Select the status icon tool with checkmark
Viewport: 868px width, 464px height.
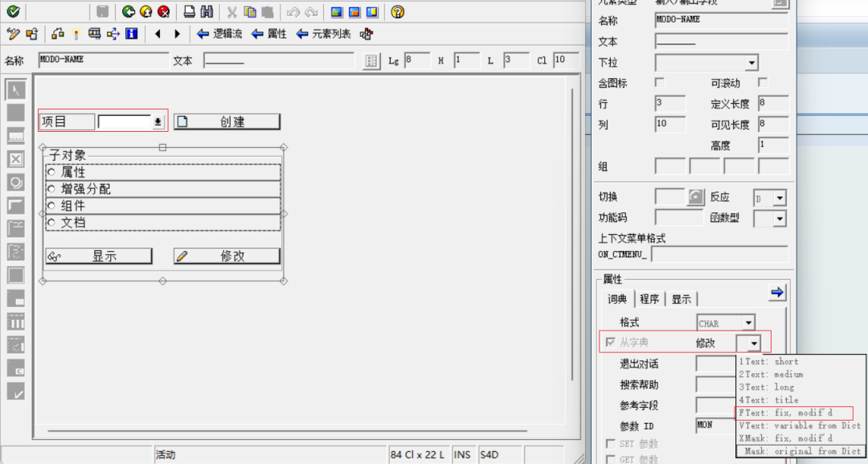[15, 392]
